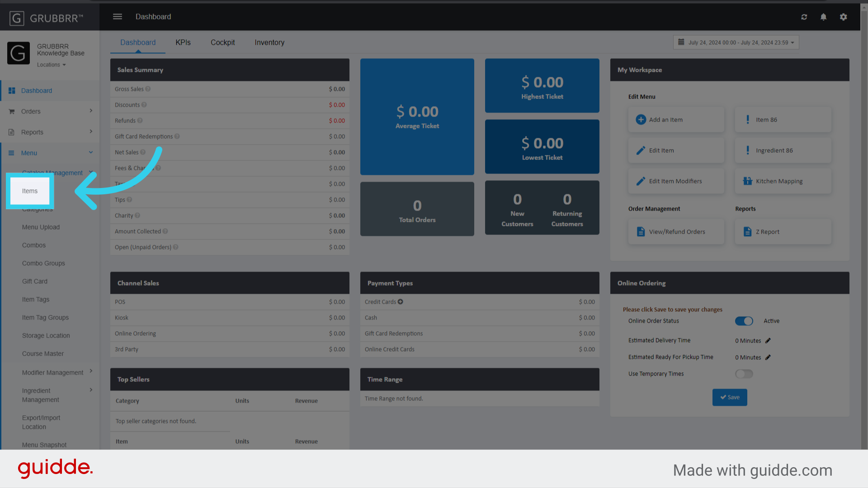Switch to the Cockpit tab
Image resolution: width=868 pixels, height=488 pixels.
click(x=223, y=42)
